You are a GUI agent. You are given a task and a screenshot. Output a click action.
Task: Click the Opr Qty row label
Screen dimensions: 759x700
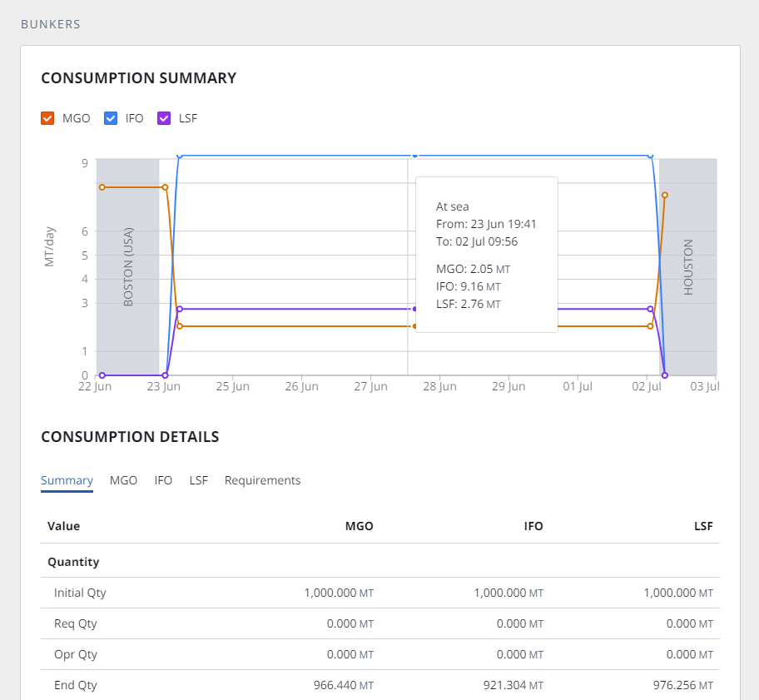click(x=76, y=654)
